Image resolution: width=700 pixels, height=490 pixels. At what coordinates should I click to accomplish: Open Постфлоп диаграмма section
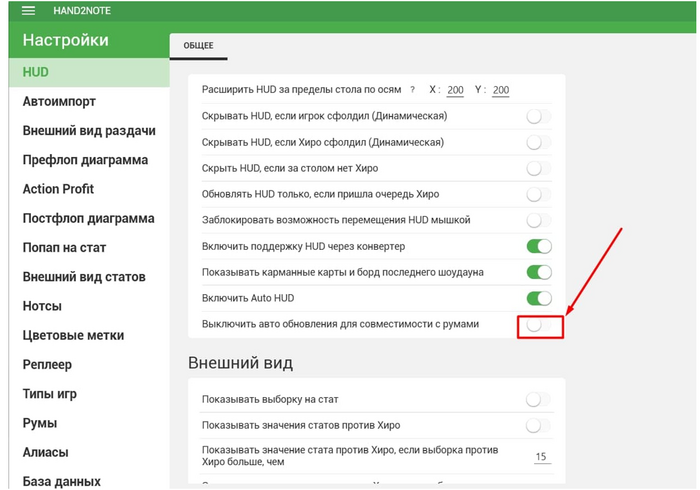click(x=89, y=218)
